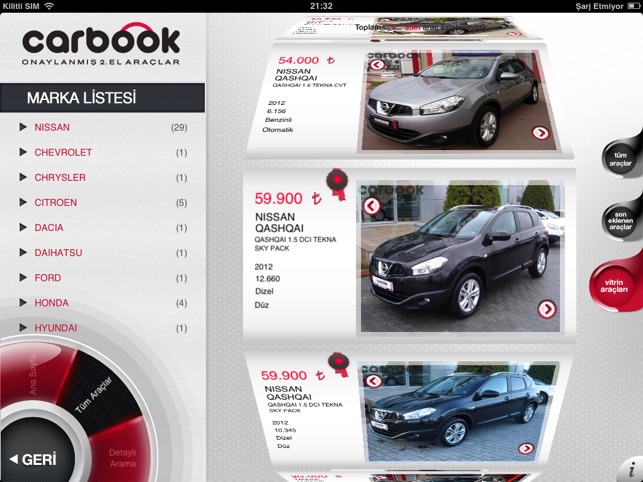Image resolution: width=643 pixels, height=482 pixels.
Task: Click the battery icon in status bar
Action: click(x=634, y=6)
